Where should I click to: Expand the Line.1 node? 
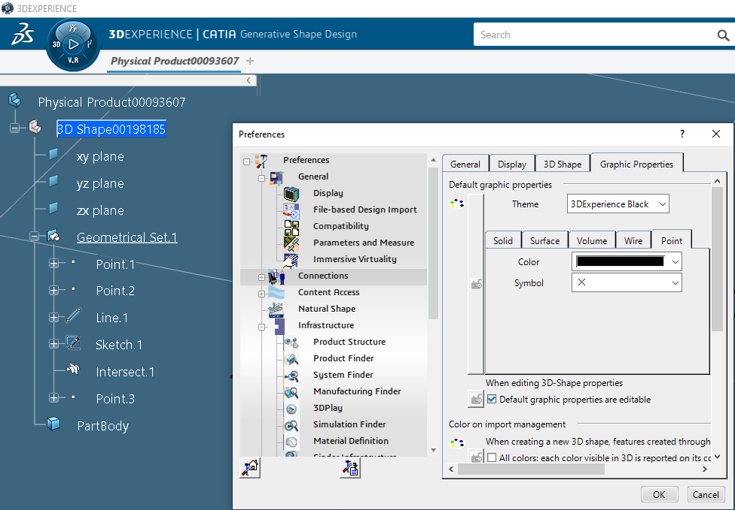tap(54, 317)
